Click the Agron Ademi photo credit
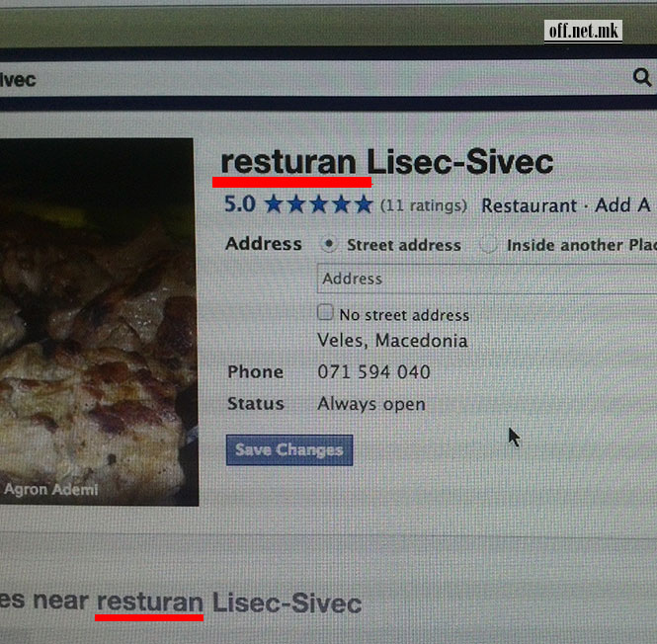Screen dimensions: 657x644 click(50, 489)
